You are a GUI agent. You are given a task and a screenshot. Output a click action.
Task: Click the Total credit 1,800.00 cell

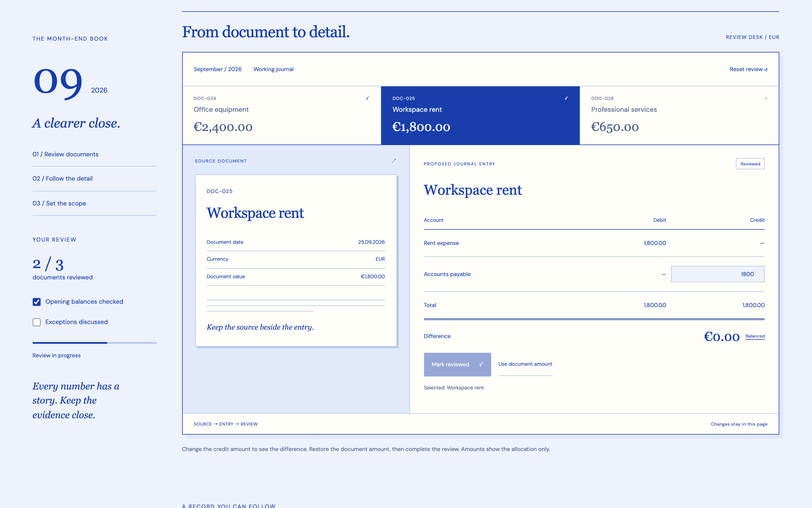(753, 305)
